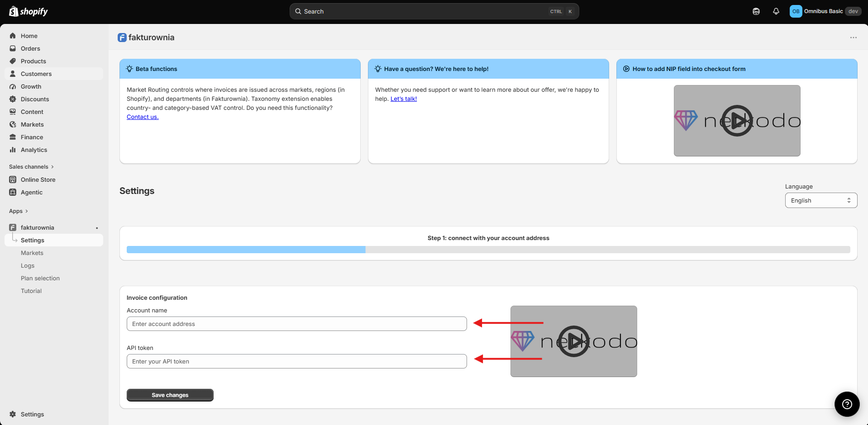Viewport: 868px width, 425px height.
Task: Focus the Account name input field
Action: pyautogui.click(x=297, y=324)
